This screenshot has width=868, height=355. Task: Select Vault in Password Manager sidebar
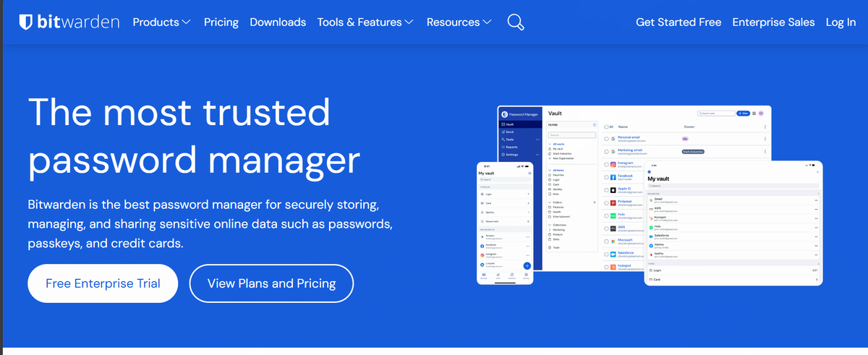520,124
